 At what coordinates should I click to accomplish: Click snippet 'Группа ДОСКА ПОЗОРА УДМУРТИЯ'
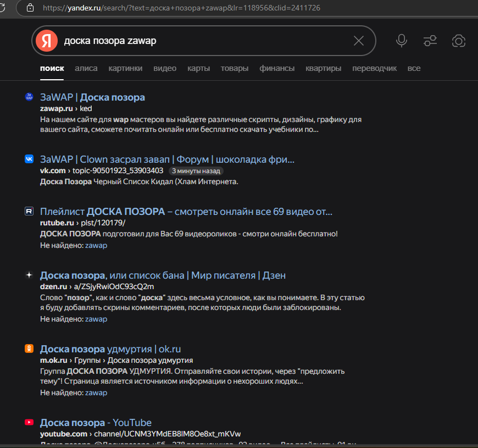(192, 377)
